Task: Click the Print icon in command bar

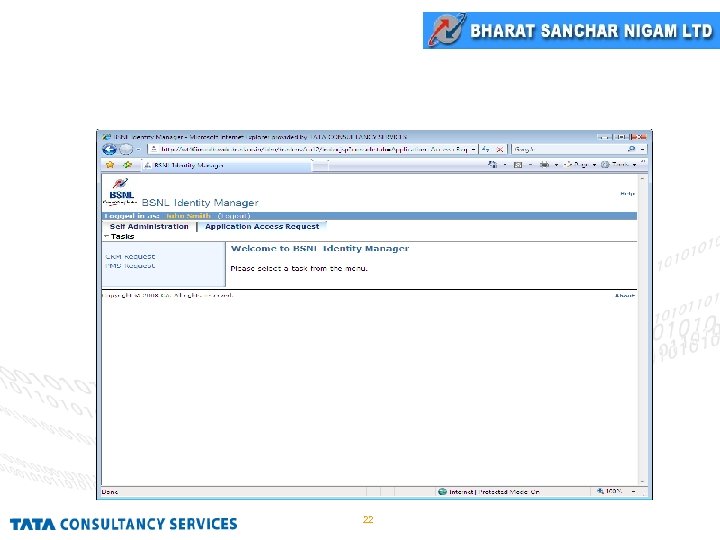Action: [x=544, y=164]
